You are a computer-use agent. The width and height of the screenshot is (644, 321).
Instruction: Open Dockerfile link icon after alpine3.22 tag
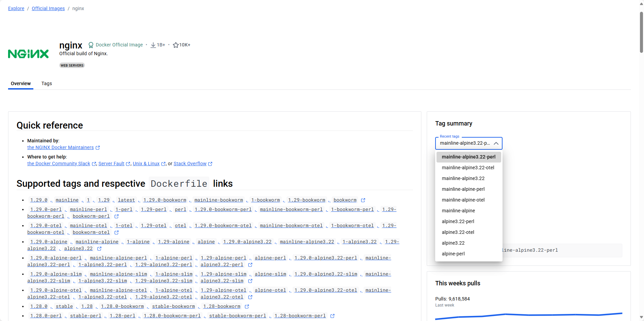(99, 249)
